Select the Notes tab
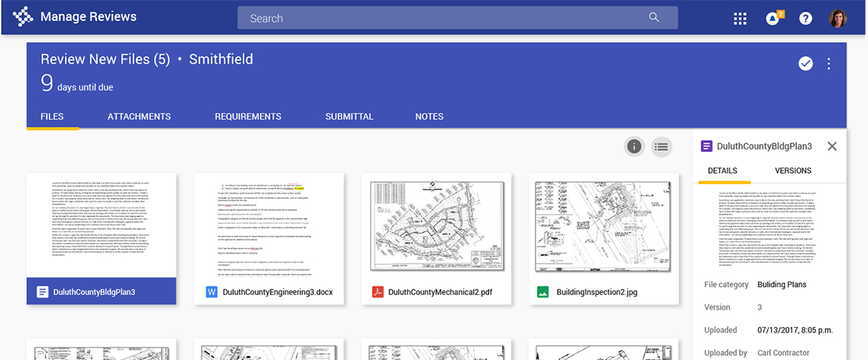This screenshot has height=360, width=868. (x=429, y=117)
